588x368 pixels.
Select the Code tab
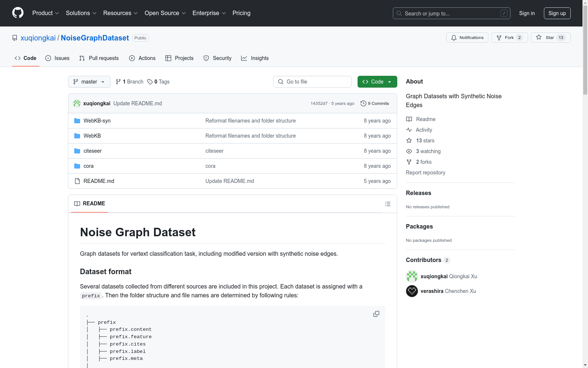26,58
